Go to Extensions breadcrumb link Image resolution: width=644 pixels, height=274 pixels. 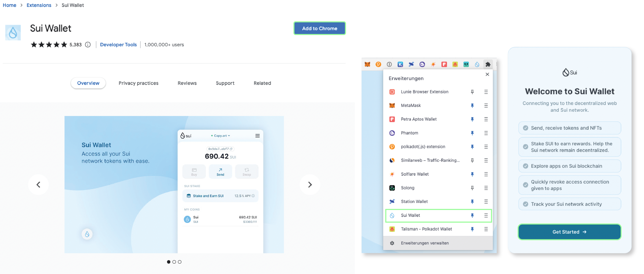point(39,5)
